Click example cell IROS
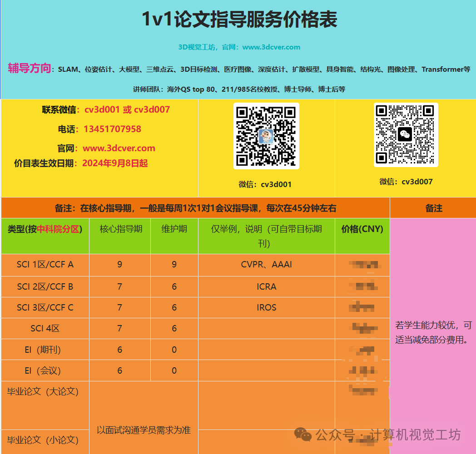 pos(266,308)
